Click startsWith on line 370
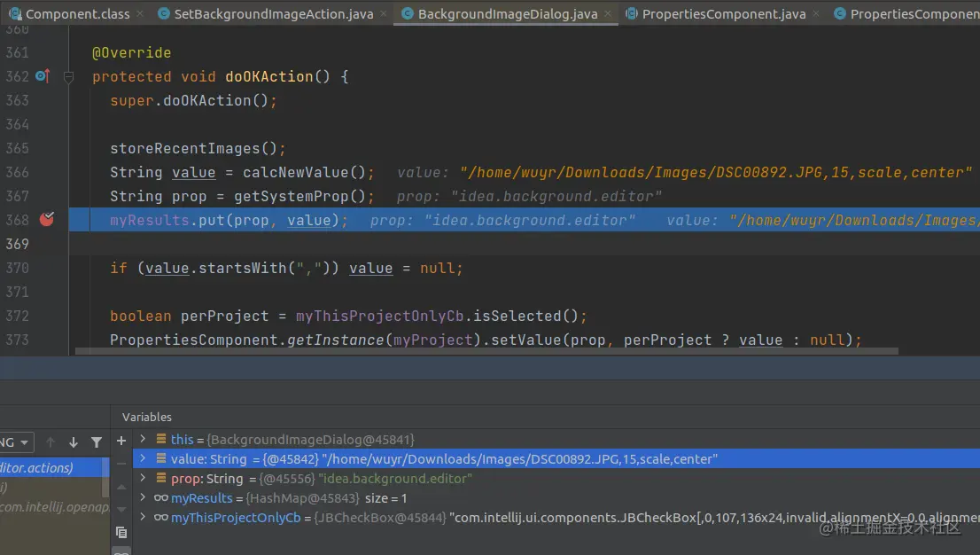The height and width of the screenshot is (555, 980). [243, 268]
